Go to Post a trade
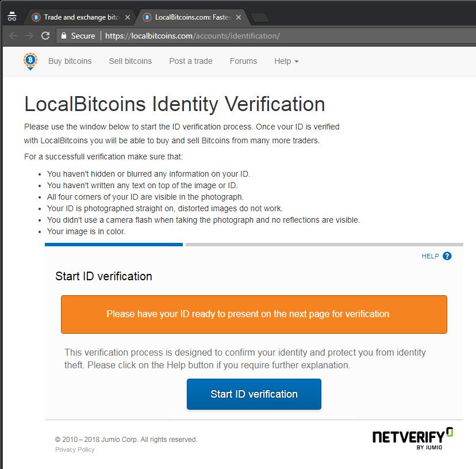 click(x=191, y=61)
